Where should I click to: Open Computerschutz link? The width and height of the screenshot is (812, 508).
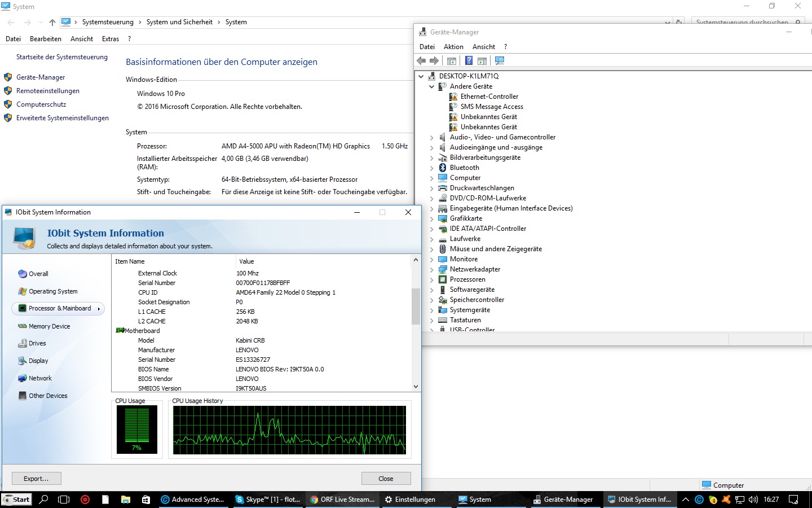pos(41,104)
